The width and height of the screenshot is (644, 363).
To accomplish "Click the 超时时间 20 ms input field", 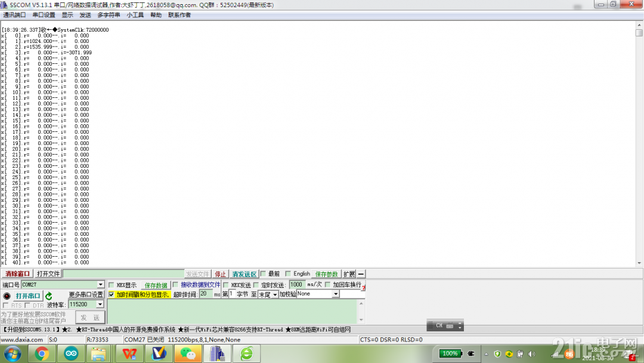I will point(206,294).
